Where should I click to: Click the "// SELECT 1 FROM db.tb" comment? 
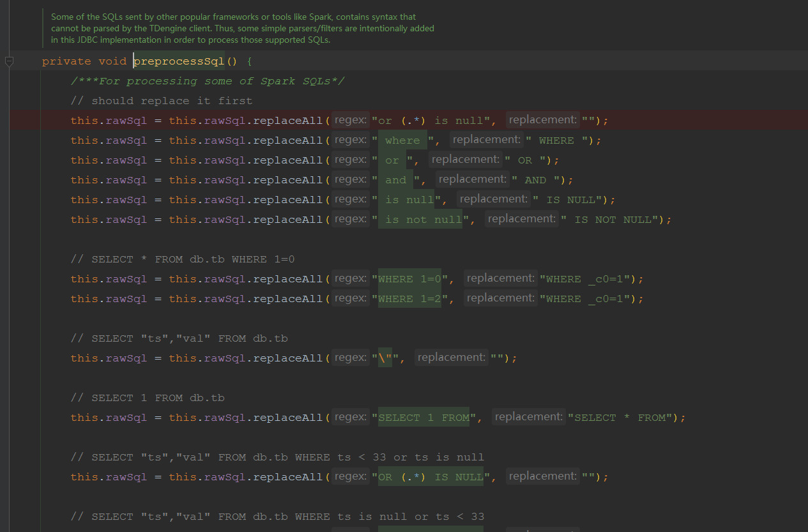147,397
